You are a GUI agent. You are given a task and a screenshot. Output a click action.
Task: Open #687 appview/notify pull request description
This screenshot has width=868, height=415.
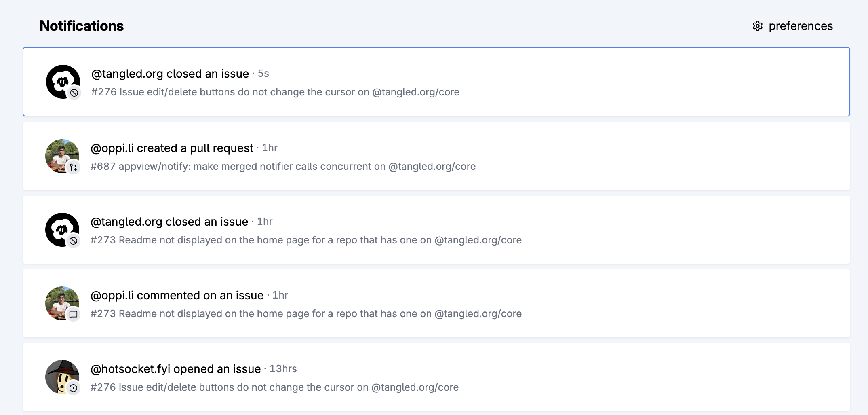point(283,167)
